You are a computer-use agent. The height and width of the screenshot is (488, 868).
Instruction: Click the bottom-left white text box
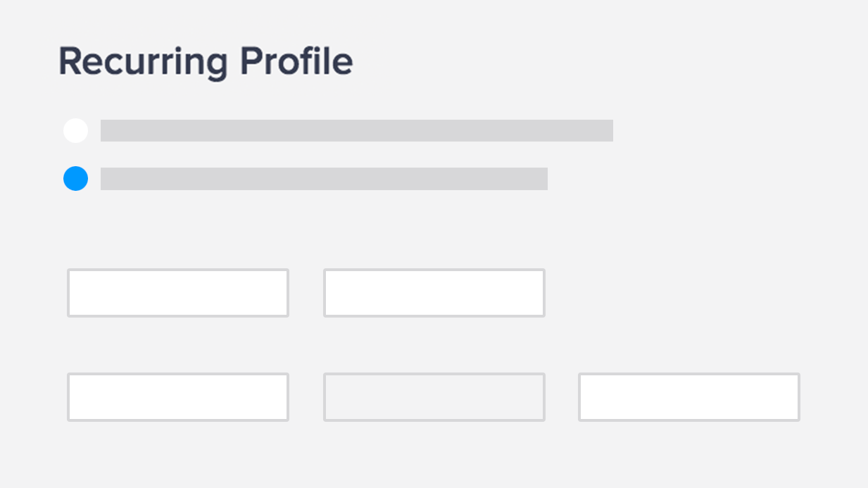coord(178,397)
